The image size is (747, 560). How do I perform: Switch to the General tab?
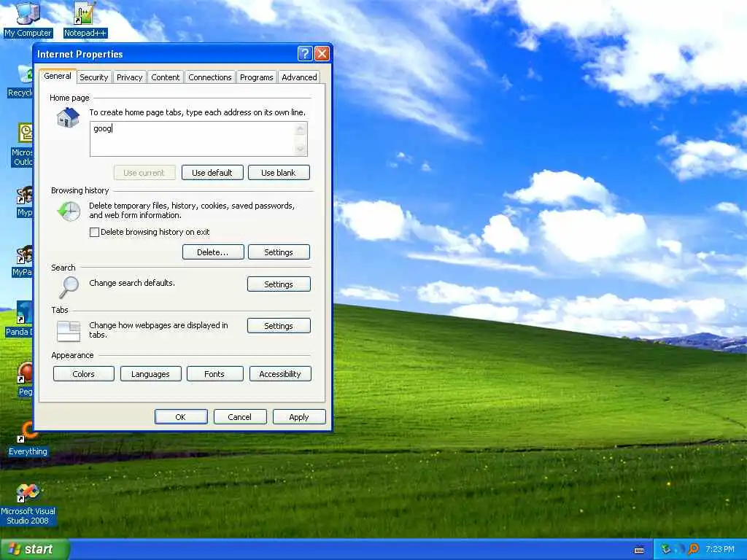tap(58, 76)
